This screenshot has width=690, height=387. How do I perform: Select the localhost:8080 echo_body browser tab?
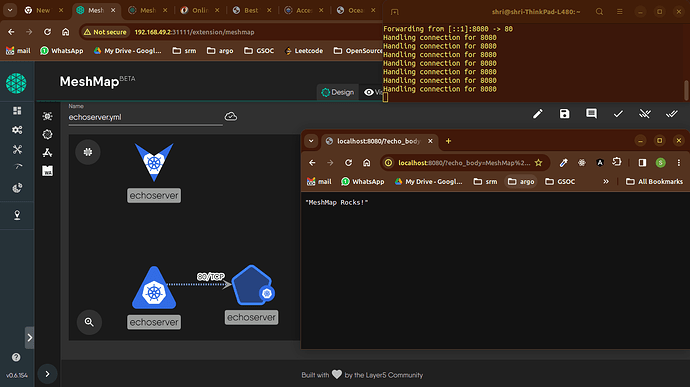point(378,141)
